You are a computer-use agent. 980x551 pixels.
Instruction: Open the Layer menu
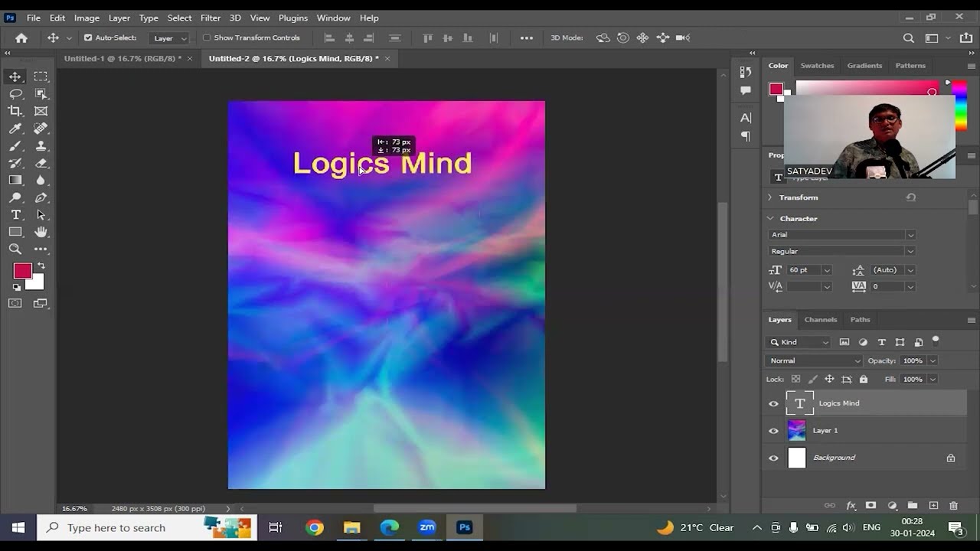(119, 18)
